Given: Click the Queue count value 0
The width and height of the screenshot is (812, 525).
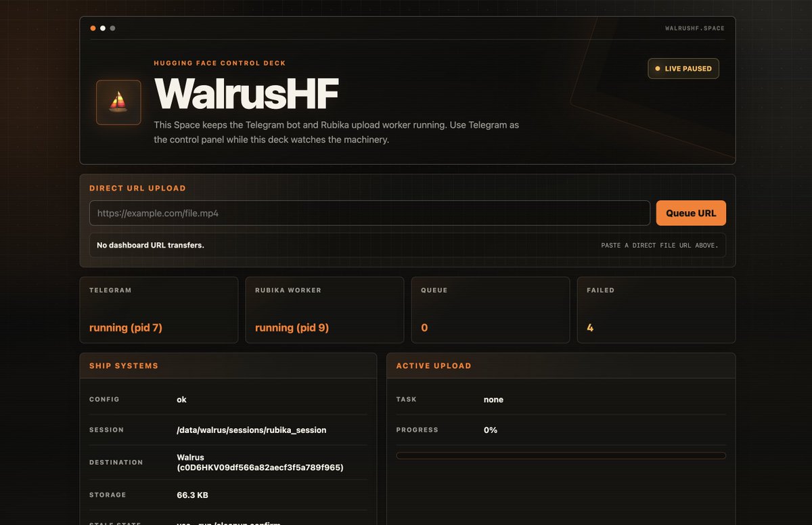Looking at the screenshot, I should tap(424, 327).
